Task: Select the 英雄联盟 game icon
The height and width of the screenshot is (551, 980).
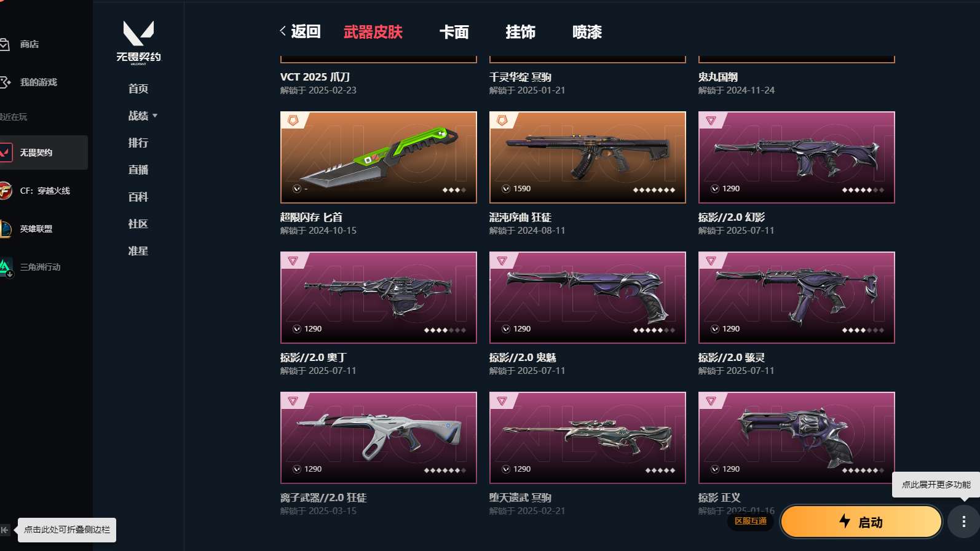Action: point(6,229)
